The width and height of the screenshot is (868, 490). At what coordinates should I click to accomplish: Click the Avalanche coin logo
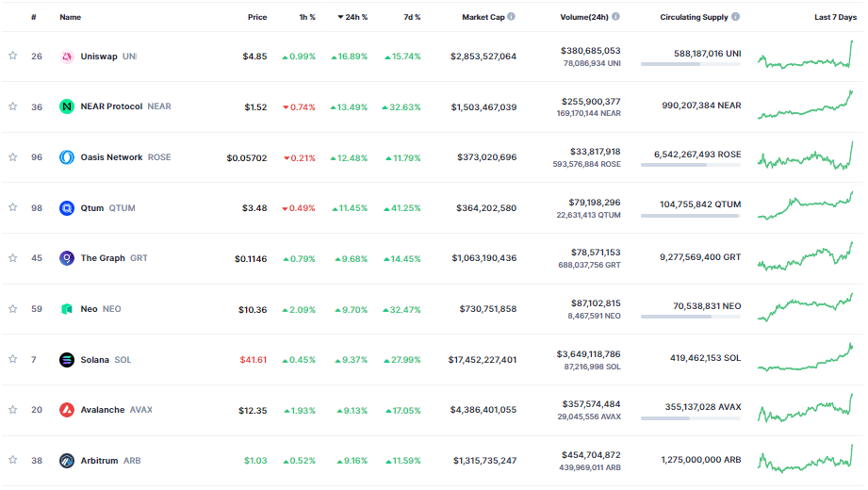66,410
